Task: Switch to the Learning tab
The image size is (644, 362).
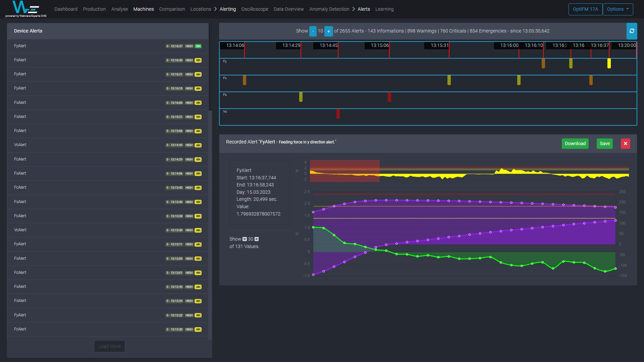Action: [x=384, y=9]
